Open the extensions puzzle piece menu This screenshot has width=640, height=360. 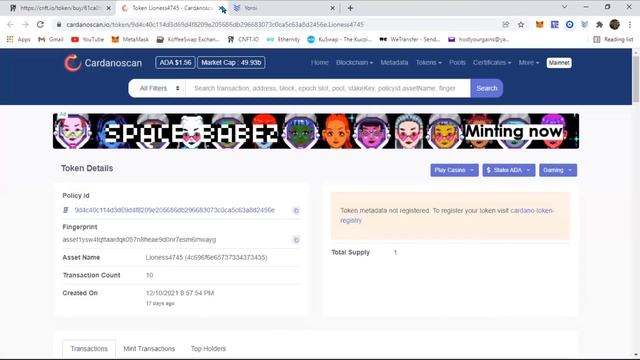pyautogui.click(x=599, y=24)
